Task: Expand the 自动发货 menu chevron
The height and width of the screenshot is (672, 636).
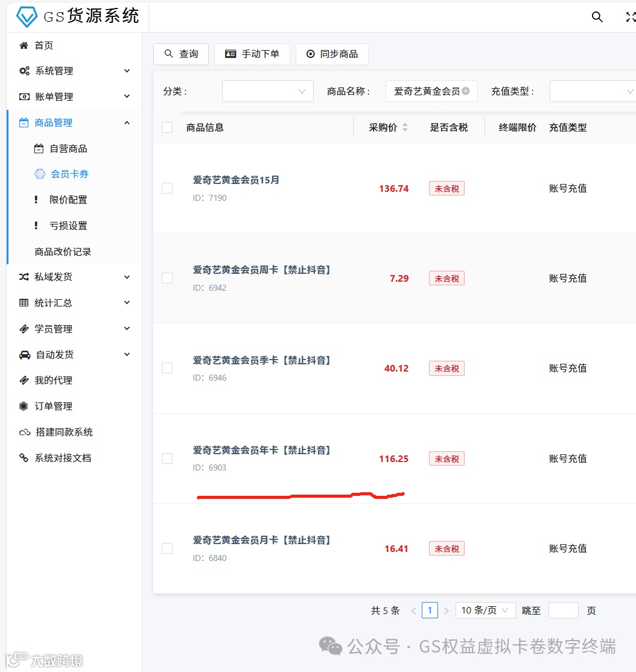Action: (x=127, y=355)
